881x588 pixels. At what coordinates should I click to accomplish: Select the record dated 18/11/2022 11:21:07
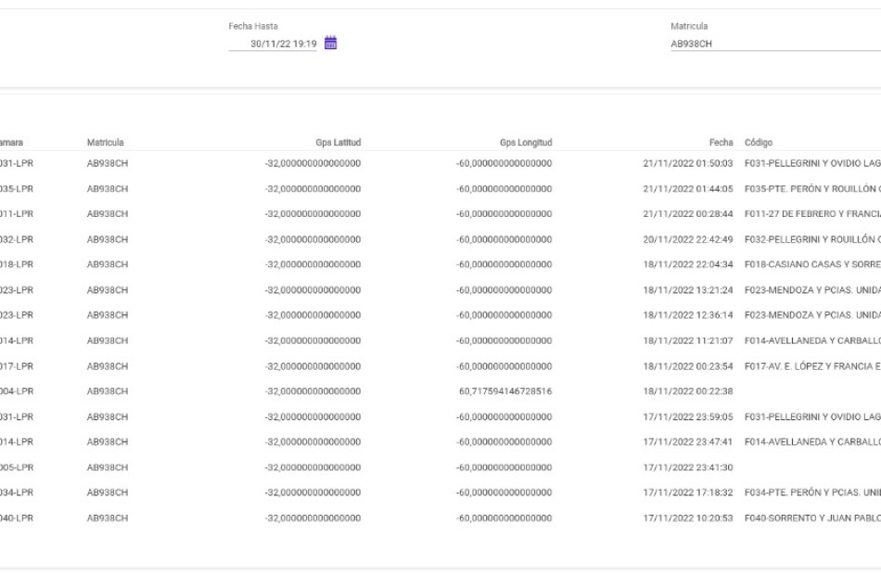coord(687,340)
